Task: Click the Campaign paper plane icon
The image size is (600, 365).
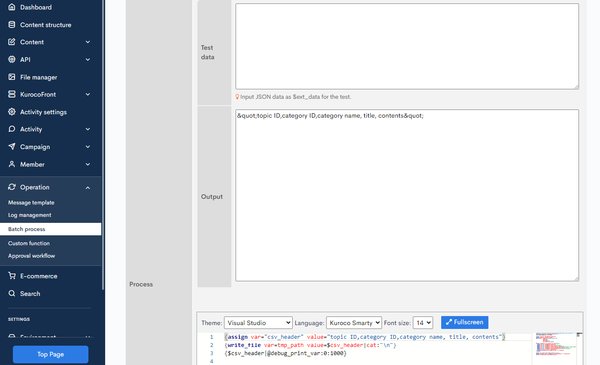Action: (12, 147)
